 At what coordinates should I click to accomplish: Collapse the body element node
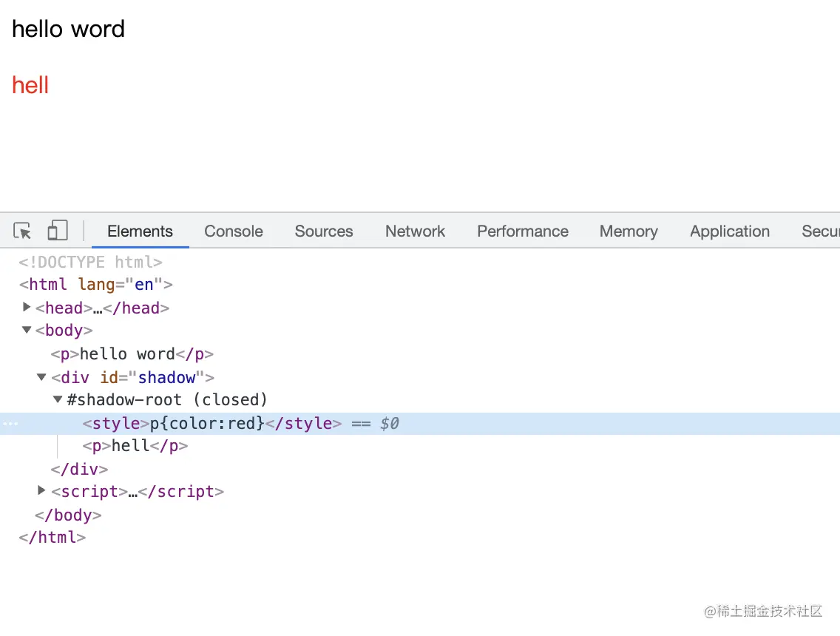[x=27, y=330]
